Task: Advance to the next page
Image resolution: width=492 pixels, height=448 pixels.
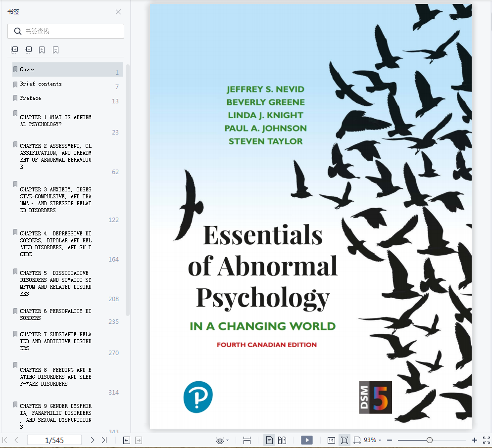Action: (92, 440)
